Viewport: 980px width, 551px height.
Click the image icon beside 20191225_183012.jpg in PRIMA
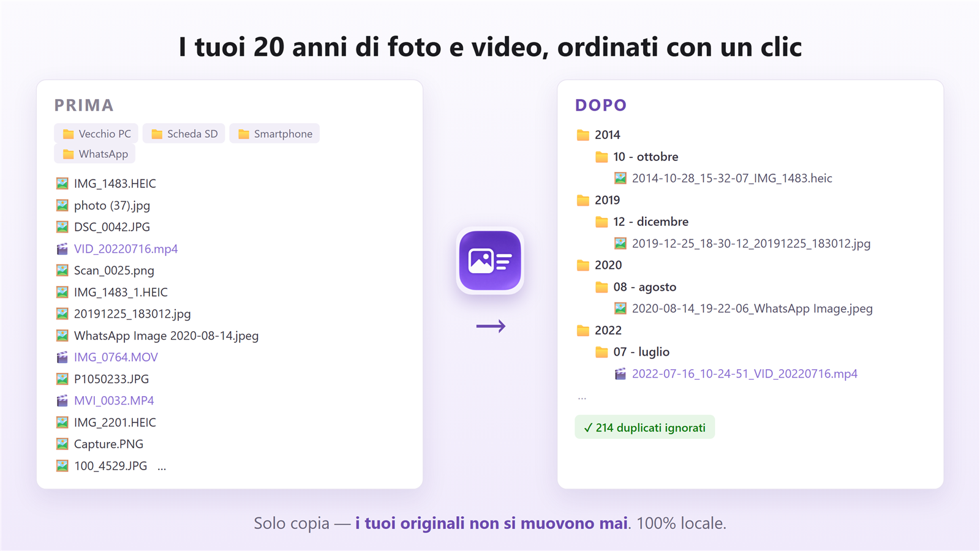[62, 314]
